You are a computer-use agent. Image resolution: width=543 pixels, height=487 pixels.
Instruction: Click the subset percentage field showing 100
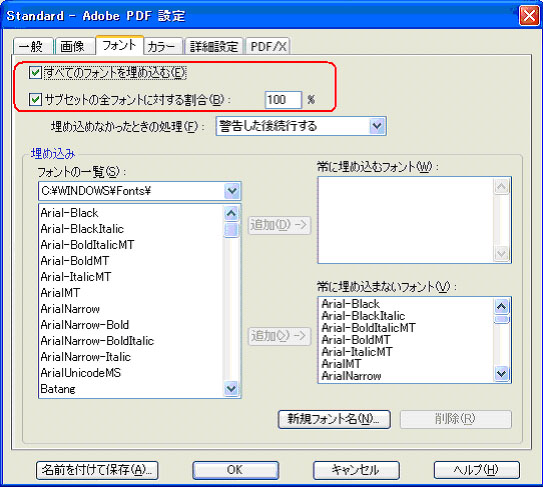(x=283, y=100)
